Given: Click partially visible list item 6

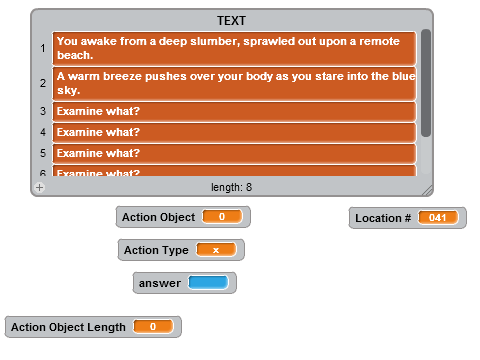Looking at the screenshot, I should (234, 171).
